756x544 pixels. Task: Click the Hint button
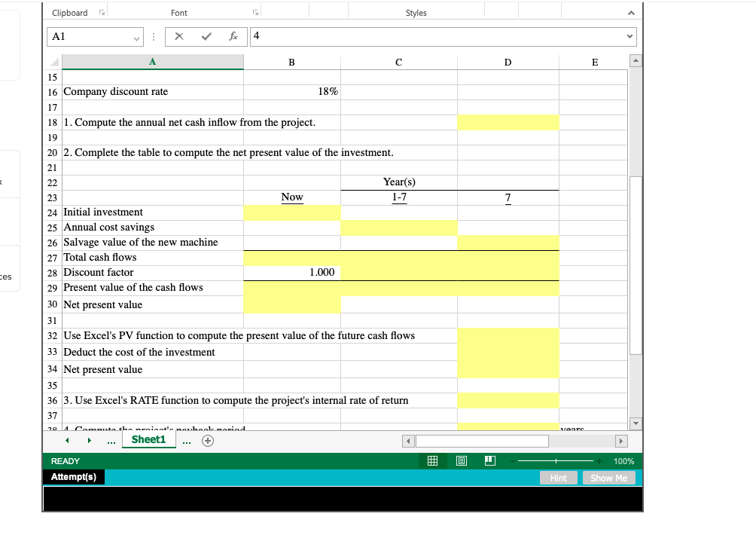[x=558, y=478]
